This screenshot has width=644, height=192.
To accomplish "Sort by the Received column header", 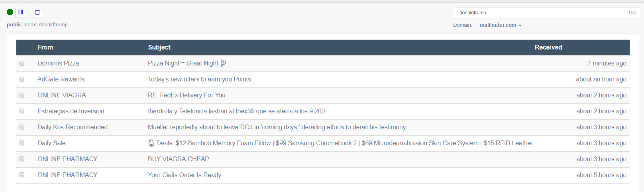I will [x=548, y=47].
